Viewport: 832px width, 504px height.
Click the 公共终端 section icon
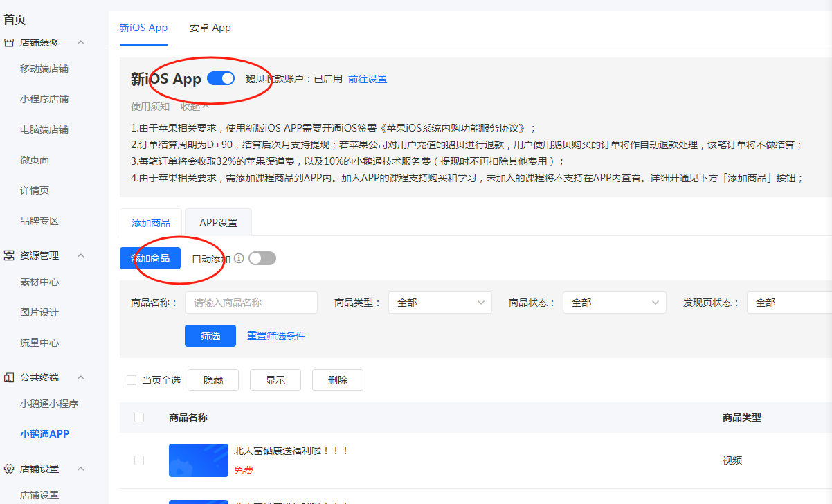[9, 377]
